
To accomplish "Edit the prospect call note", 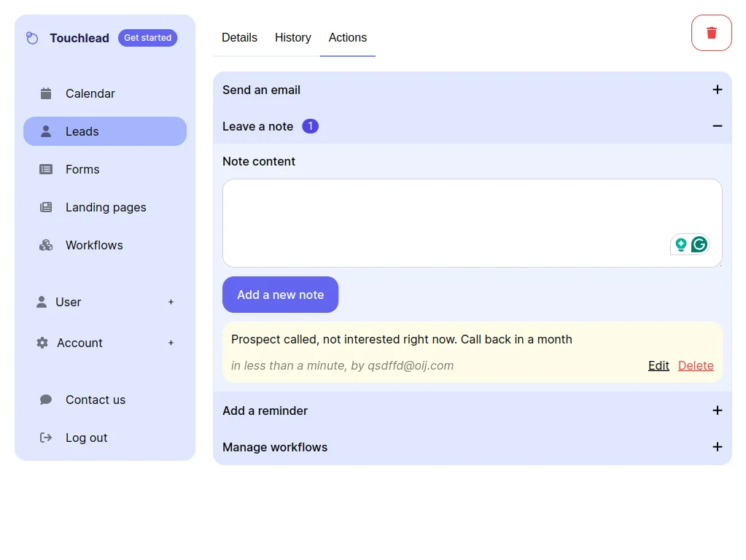I will pyautogui.click(x=658, y=365).
